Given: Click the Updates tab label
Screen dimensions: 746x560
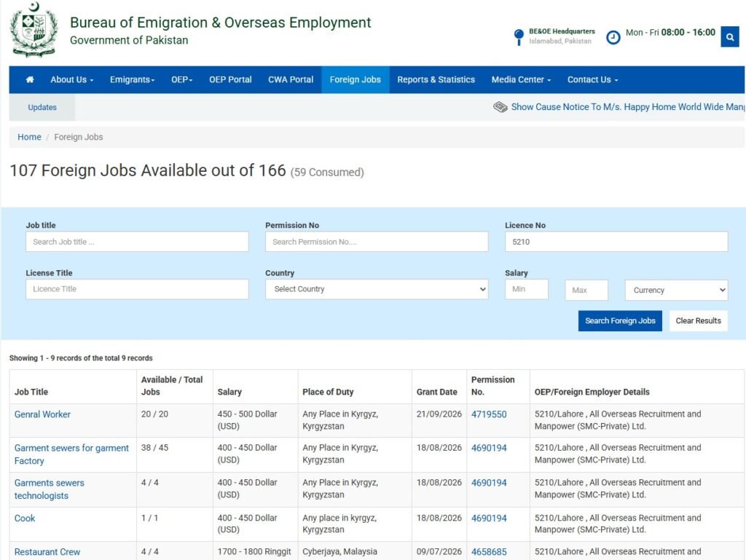Looking at the screenshot, I should click(x=42, y=107).
